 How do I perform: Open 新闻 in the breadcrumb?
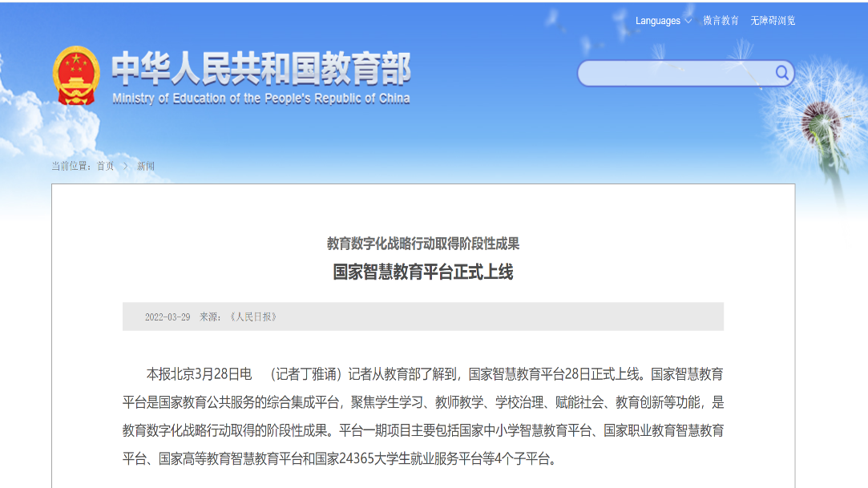(x=145, y=166)
